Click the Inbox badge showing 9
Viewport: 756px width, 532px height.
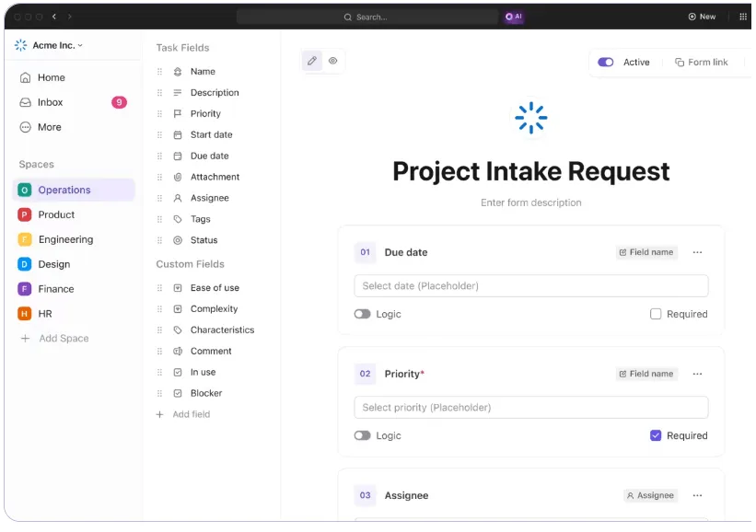(x=119, y=102)
